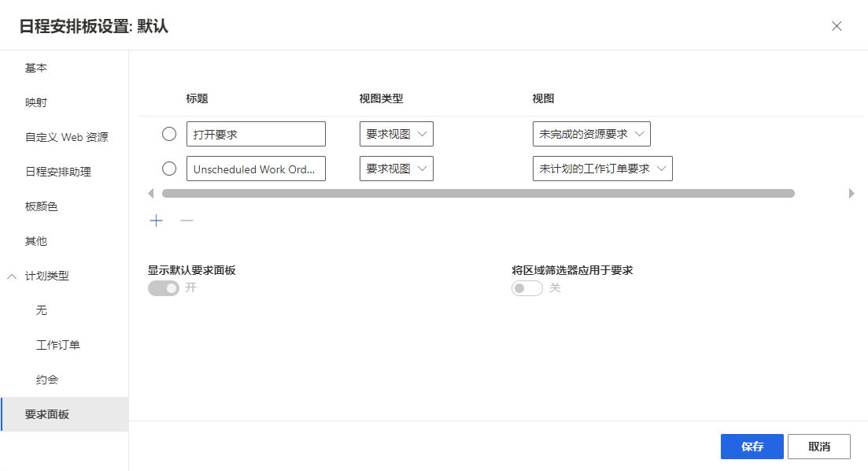
Task: Add a new requirement panel row with plus icon
Action: click(156, 221)
